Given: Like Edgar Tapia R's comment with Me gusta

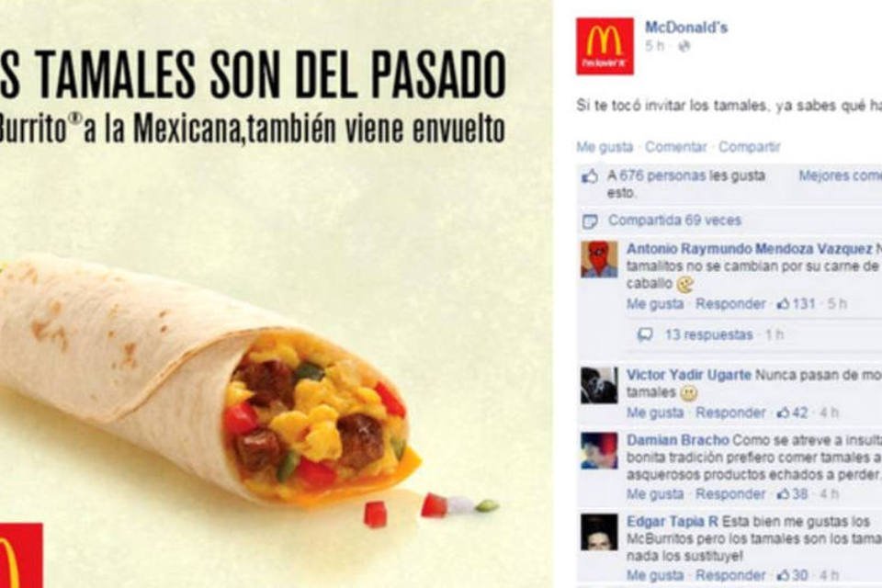Looking at the screenshot, I should click(655, 575).
